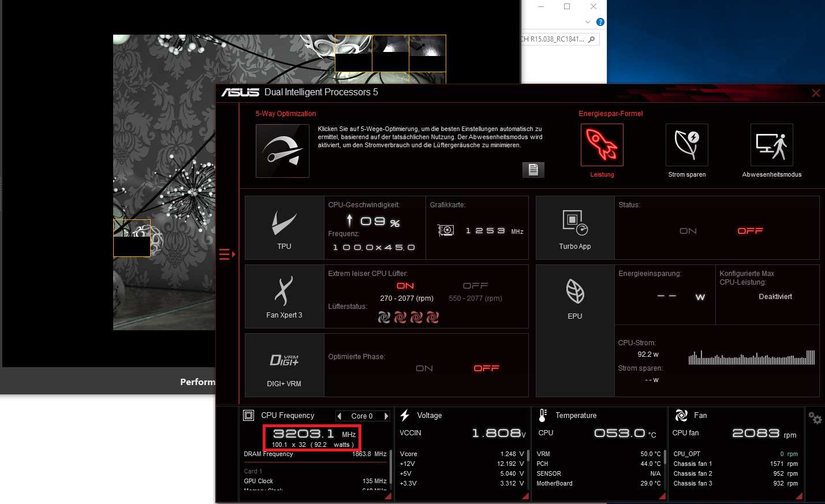
Task: Open the DIGI+ VRM module
Action: 285,365
